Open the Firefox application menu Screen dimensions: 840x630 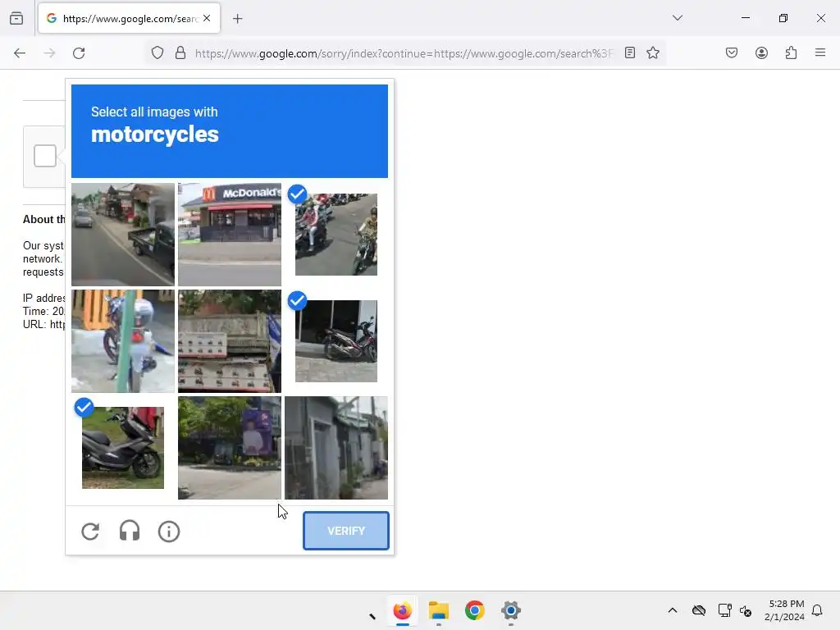point(820,52)
